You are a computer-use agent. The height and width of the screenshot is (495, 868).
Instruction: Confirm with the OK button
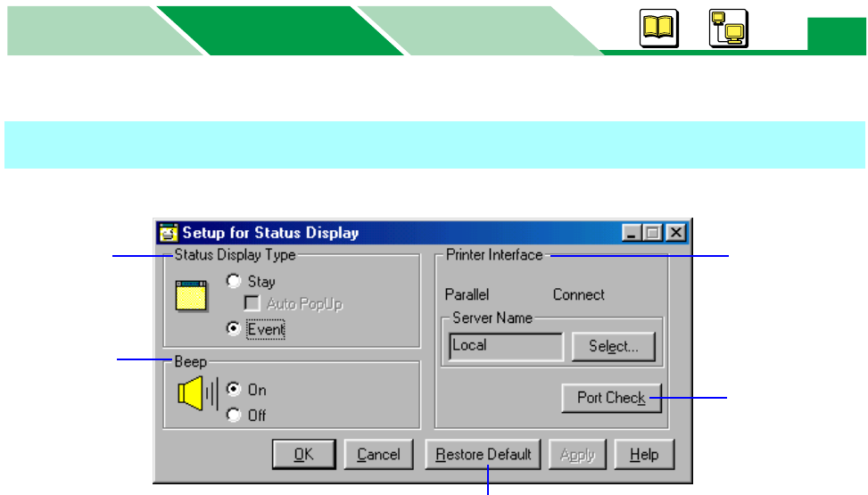point(303,455)
